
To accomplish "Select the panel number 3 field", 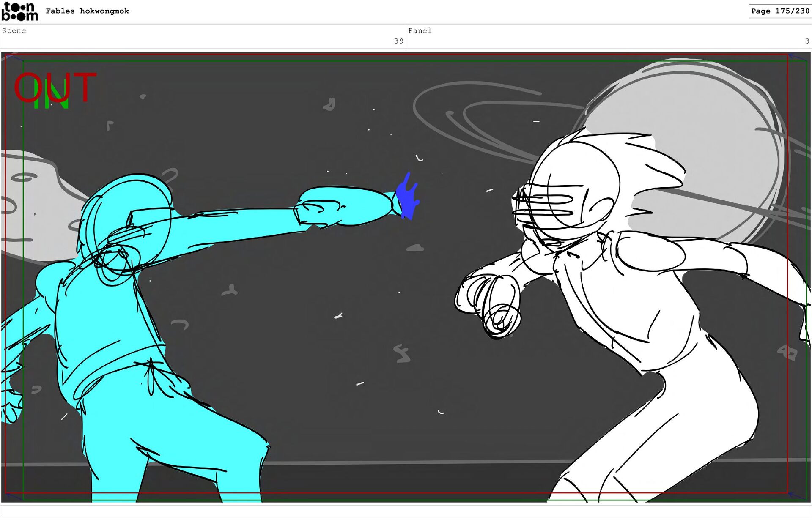I will 807,41.
